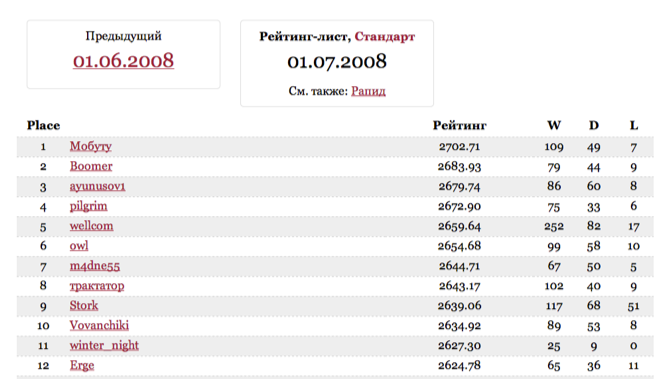
Task: Open player owl's profile
Action: pyautogui.click(x=79, y=246)
